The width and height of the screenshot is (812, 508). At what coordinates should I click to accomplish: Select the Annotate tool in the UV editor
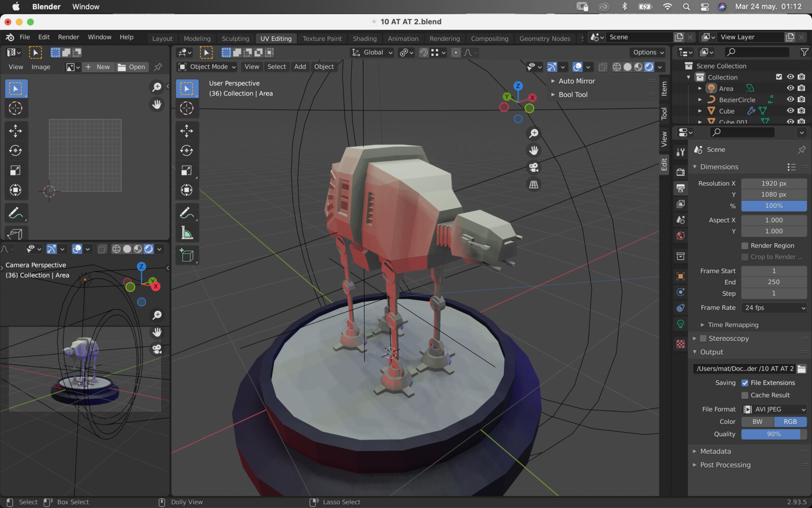(16, 213)
